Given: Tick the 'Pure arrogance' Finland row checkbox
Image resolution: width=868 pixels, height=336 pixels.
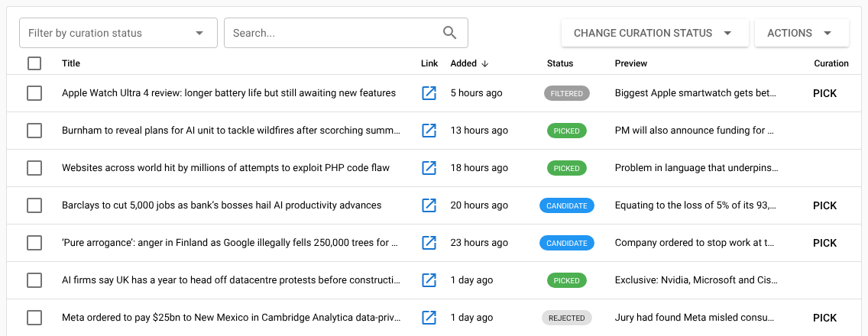Looking at the screenshot, I should [x=34, y=242].
